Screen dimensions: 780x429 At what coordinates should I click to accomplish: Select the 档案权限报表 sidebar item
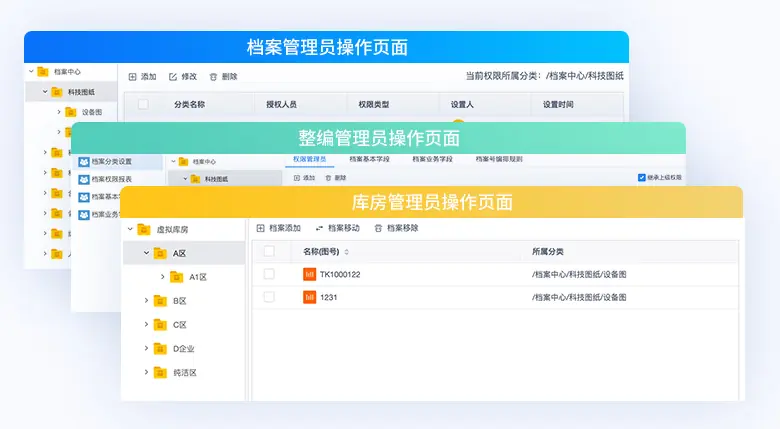(110, 179)
